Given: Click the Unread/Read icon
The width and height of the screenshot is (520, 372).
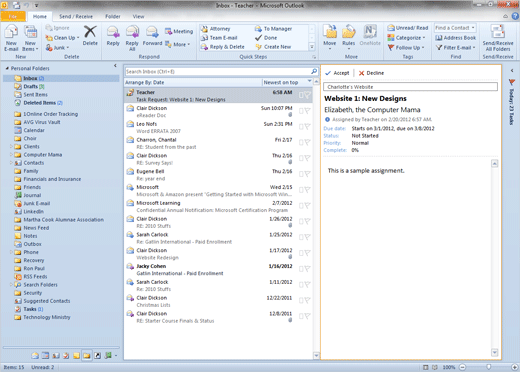Looking at the screenshot, I should point(391,28).
